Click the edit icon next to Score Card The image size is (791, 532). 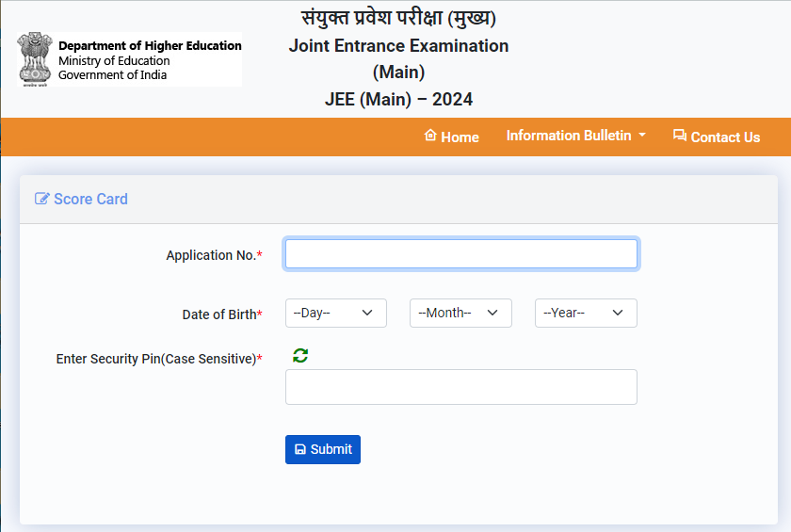tap(42, 199)
